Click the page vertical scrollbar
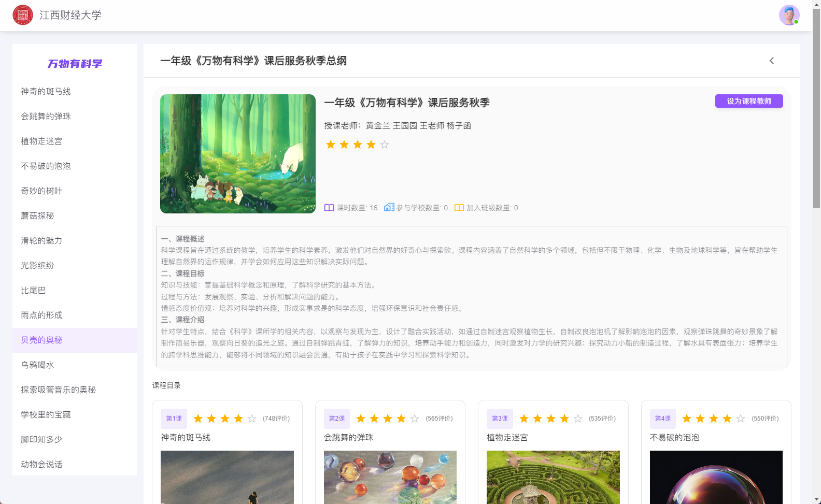This screenshot has width=821, height=504. tap(816, 109)
